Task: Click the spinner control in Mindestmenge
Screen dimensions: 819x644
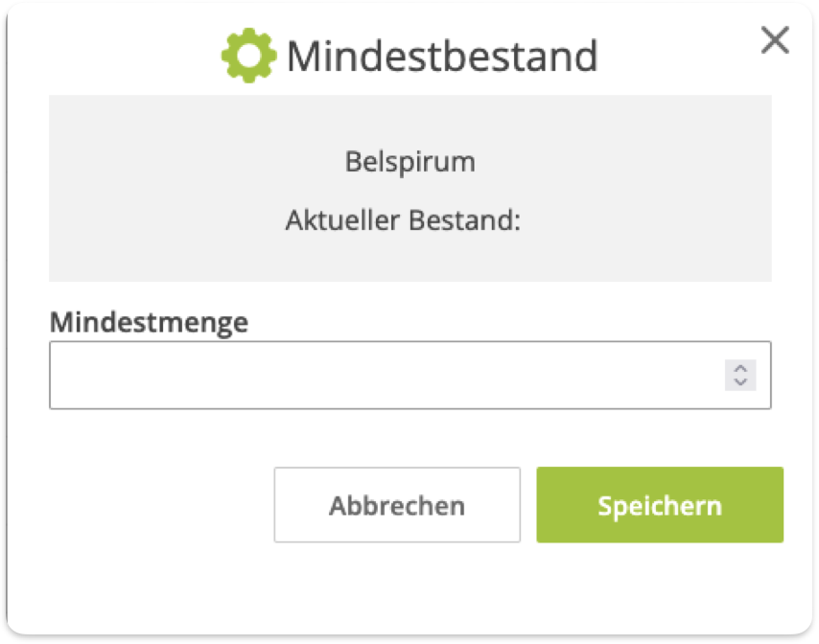Action: pyautogui.click(x=740, y=375)
